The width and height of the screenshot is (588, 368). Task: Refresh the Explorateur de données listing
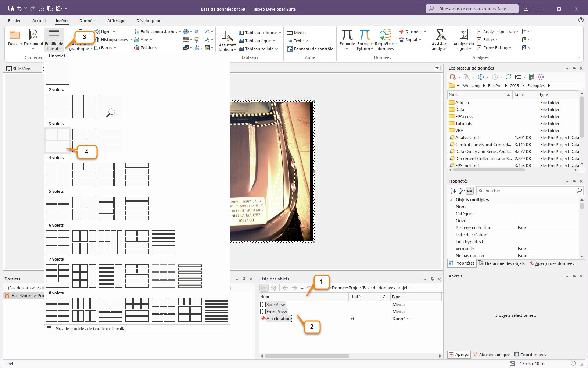pyautogui.click(x=508, y=77)
